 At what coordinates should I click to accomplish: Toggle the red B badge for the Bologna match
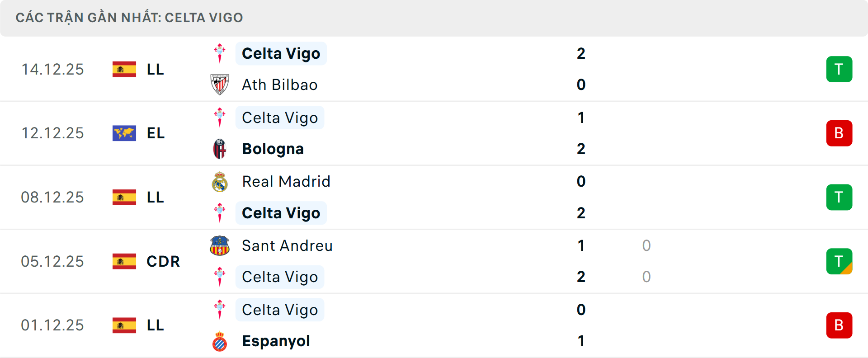839,133
